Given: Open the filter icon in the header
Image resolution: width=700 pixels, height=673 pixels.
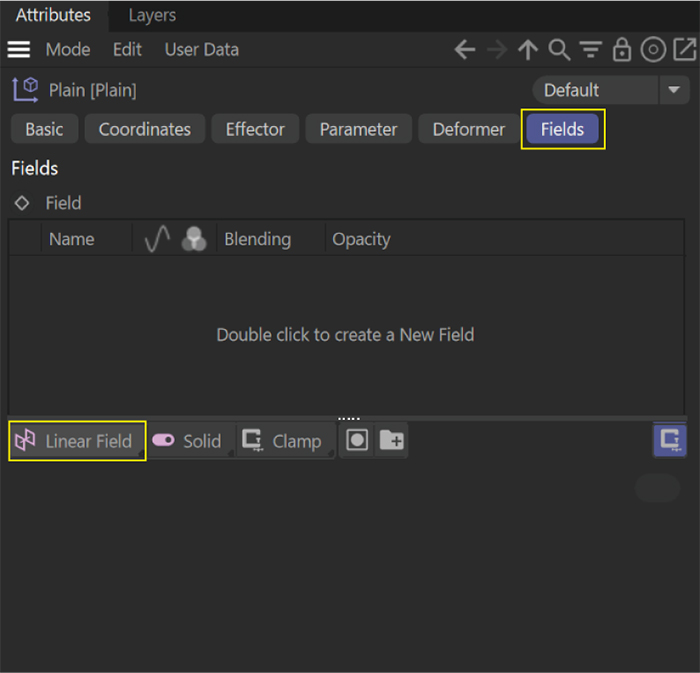Looking at the screenshot, I should click(591, 50).
